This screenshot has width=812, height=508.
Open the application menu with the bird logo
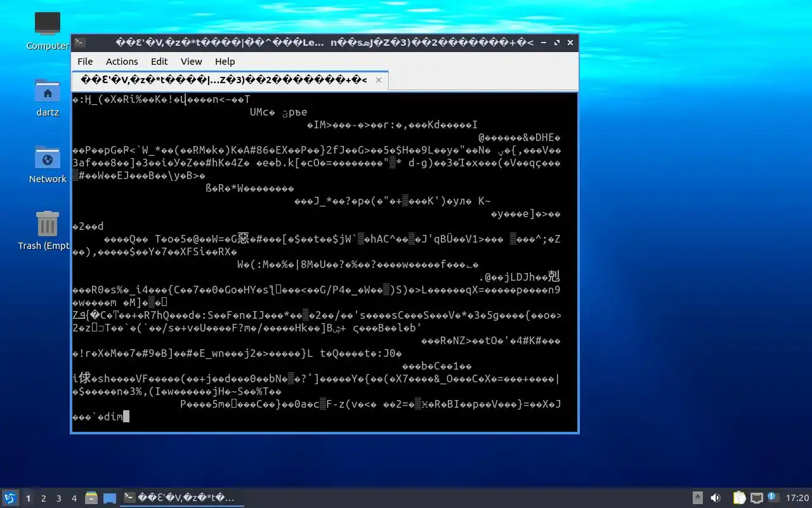pos(10,498)
